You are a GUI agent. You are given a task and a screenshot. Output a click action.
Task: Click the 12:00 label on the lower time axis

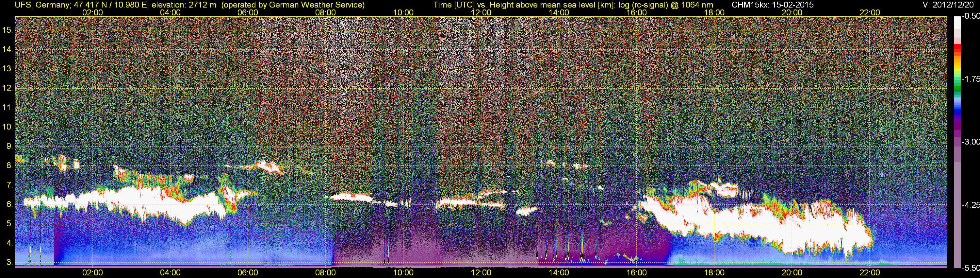point(481,273)
